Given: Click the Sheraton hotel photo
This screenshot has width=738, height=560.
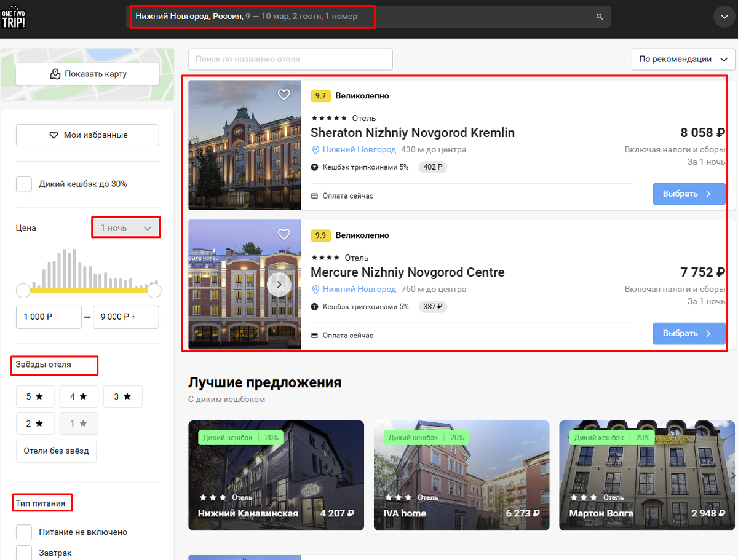Looking at the screenshot, I should [x=245, y=145].
